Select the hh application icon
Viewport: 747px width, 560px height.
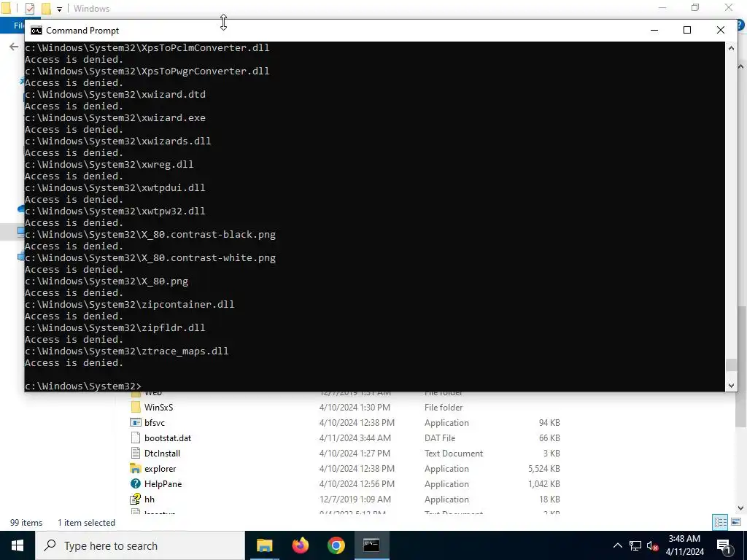pos(136,499)
